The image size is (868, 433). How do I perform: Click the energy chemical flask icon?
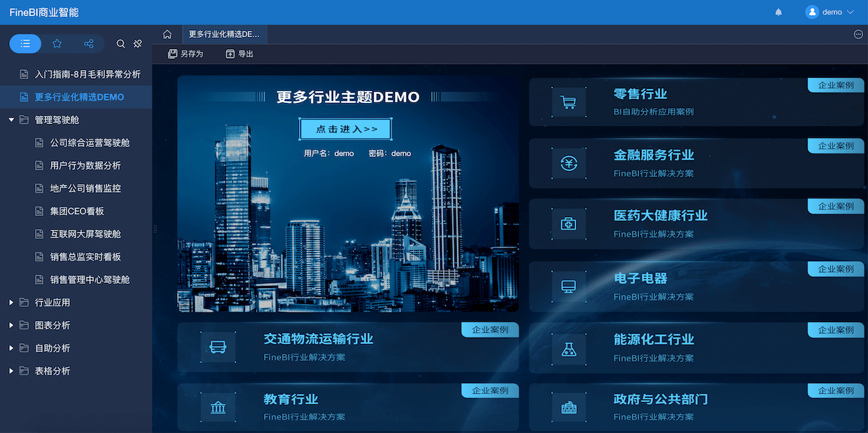point(568,348)
